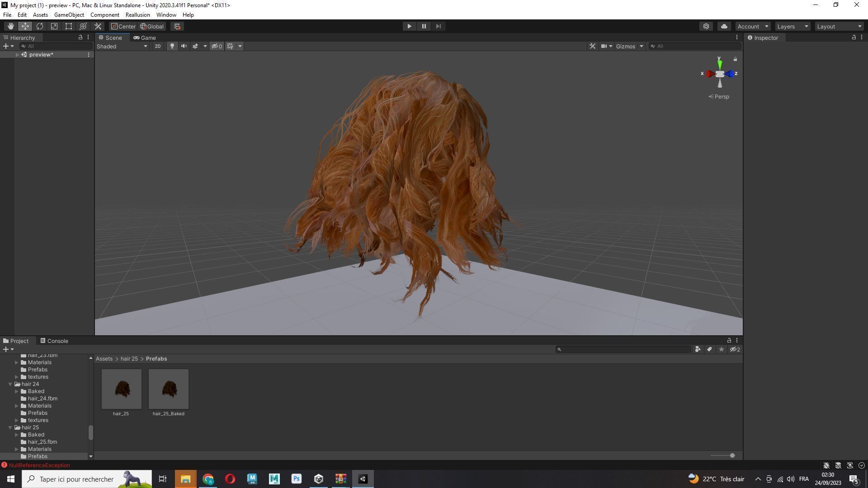Viewport: 868px width, 488px height.
Task: Toggle Global handle rotation
Action: click(x=152, y=26)
